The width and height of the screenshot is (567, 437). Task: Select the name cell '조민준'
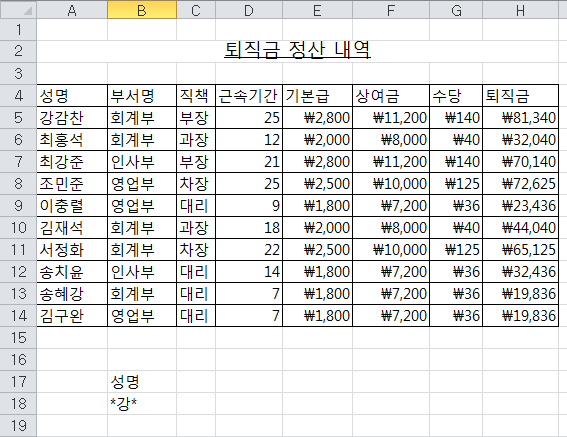point(72,183)
